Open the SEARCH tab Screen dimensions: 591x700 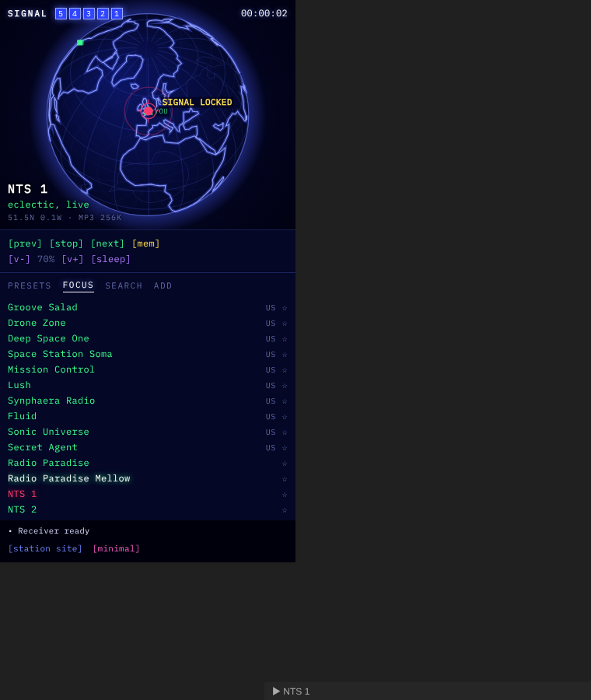(x=124, y=285)
